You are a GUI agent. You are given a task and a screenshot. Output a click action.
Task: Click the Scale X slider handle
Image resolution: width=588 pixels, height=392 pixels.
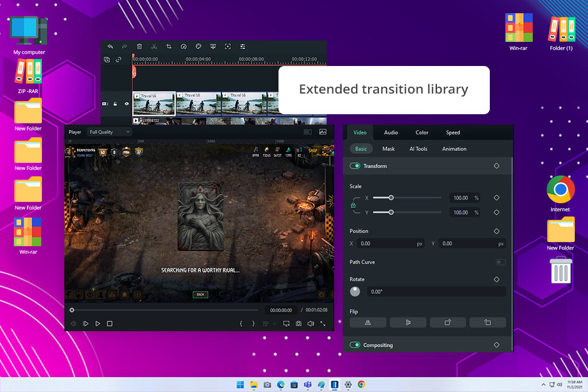coord(390,197)
